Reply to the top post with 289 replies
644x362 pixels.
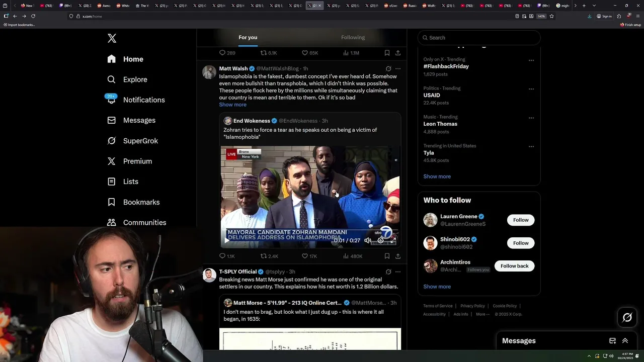[227, 53]
